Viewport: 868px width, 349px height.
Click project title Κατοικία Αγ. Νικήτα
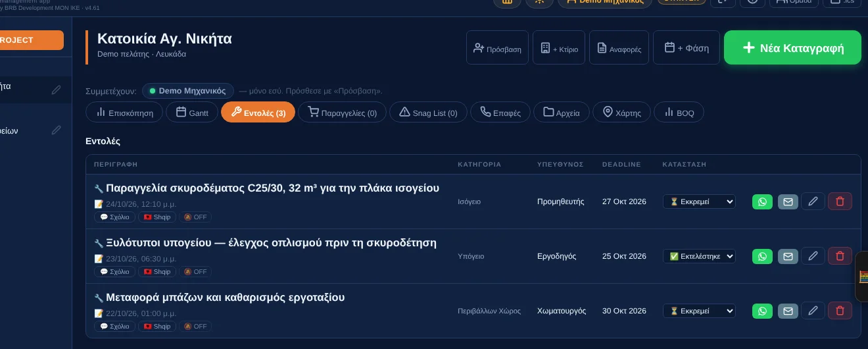click(x=164, y=38)
